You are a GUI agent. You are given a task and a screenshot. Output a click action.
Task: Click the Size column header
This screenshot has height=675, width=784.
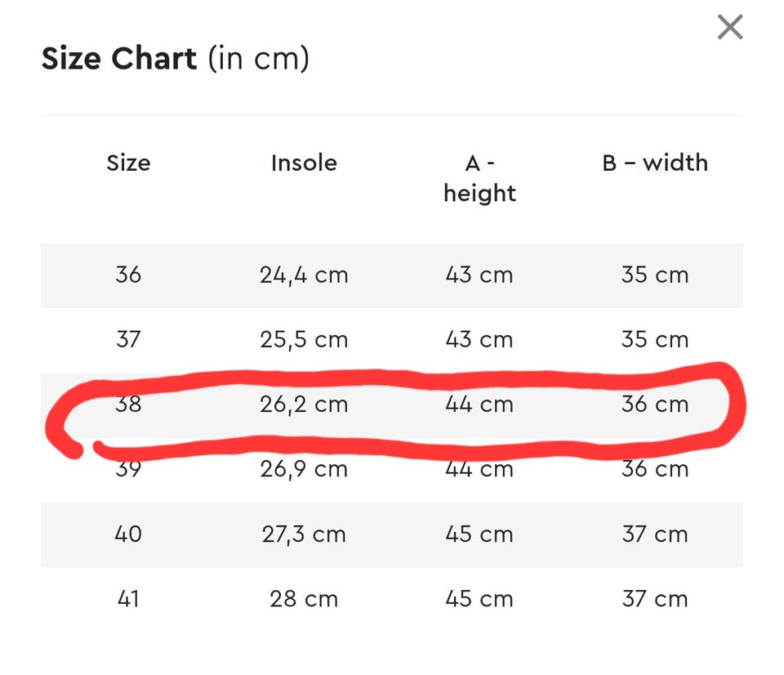128,163
